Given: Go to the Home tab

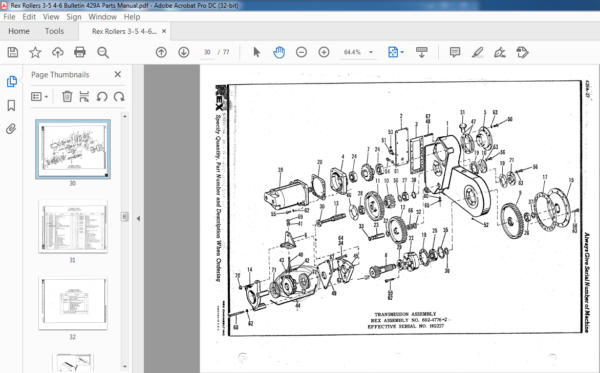Looking at the screenshot, I should tap(19, 31).
